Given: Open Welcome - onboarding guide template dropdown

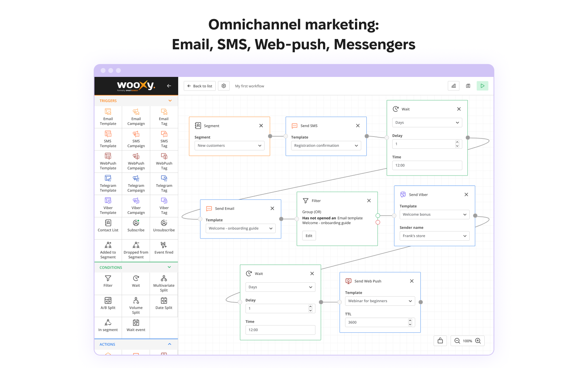Looking at the screenshot, I should (241, 229).
